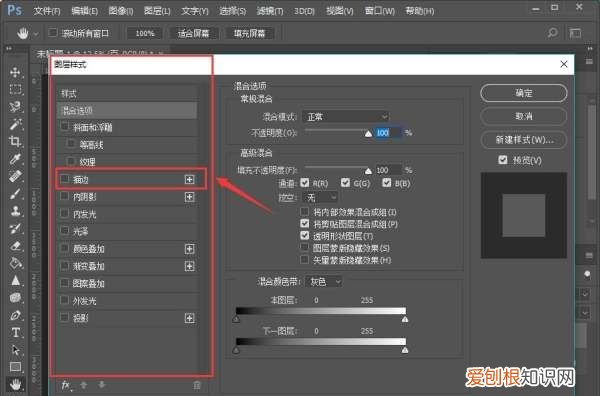
Task: Open the 编辑(E) menu
Action: click(x=85, y=11)
